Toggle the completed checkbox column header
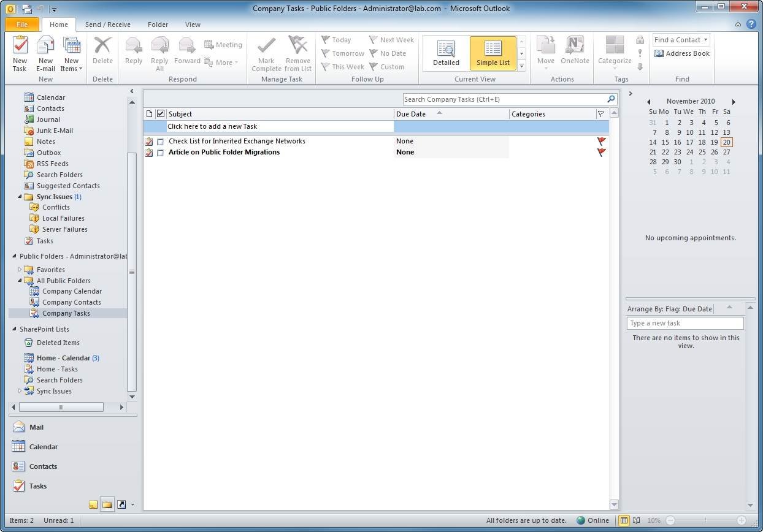 161,114
